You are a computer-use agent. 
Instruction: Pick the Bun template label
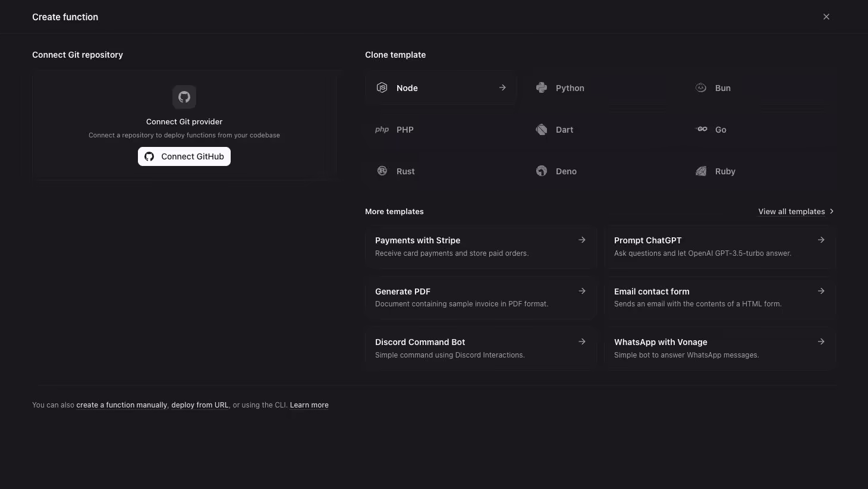(x=723, y=88)
